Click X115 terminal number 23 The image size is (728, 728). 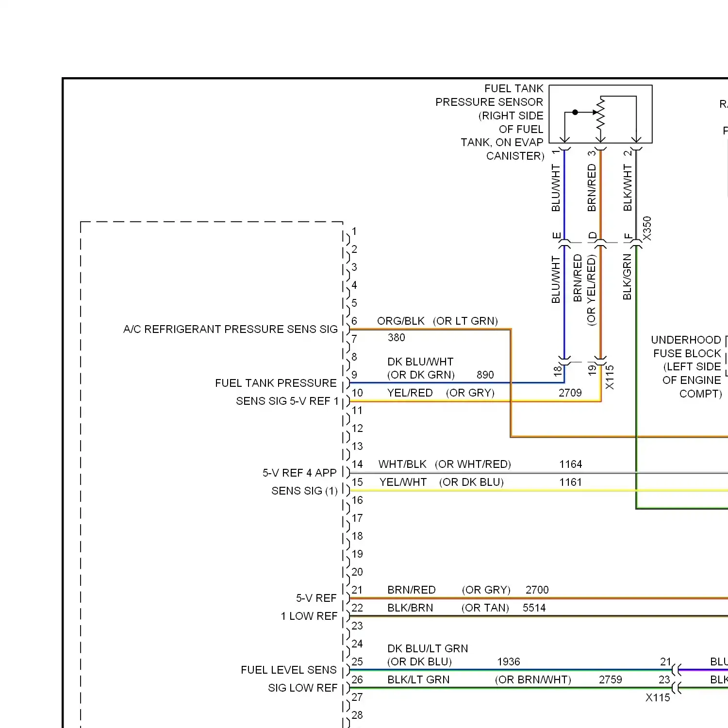664,679
